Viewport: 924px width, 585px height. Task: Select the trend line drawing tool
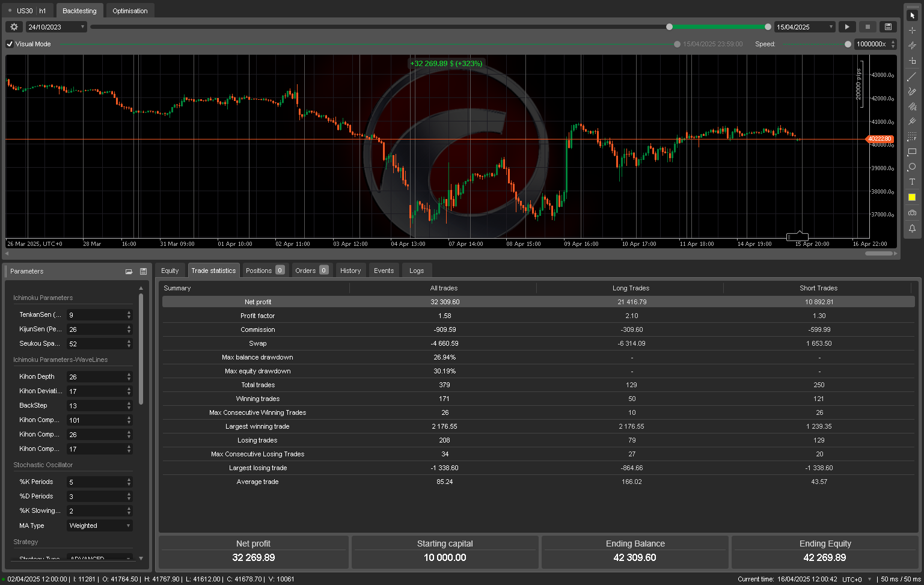click(x=912, y=76)
